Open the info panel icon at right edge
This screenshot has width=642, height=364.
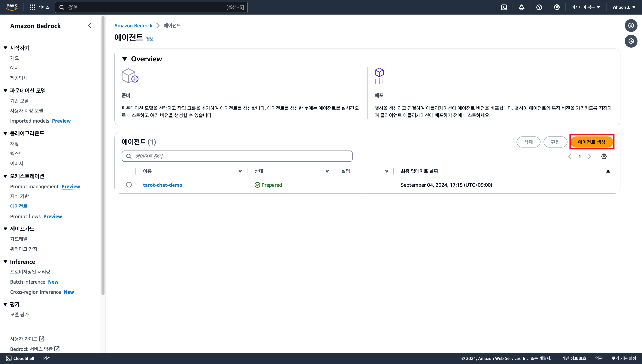(x=631, y=25)
